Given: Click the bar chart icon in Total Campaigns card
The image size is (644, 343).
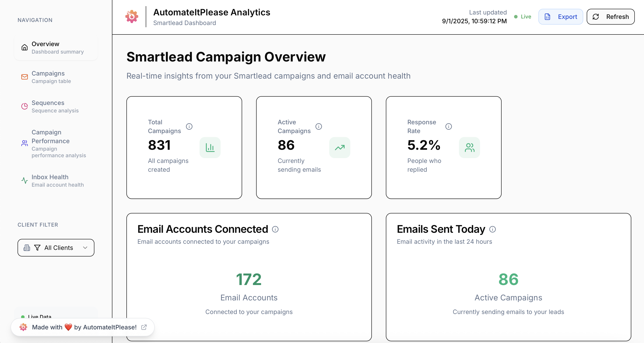Looking at the screenshot, I should pos(210,147).
